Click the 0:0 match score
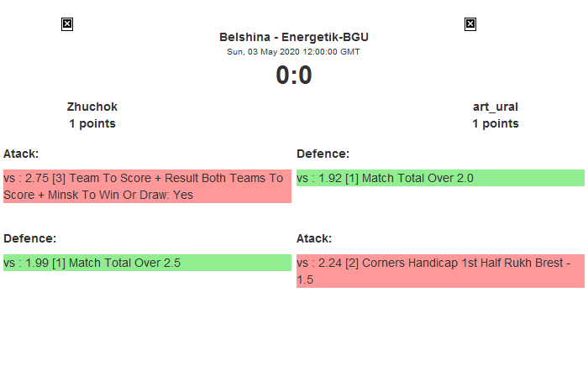 293,76
